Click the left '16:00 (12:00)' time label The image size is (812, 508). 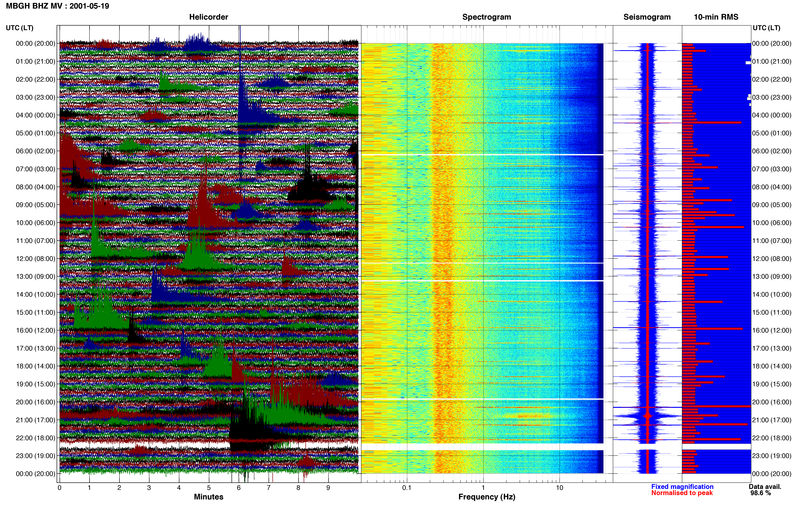click(36, 330)
